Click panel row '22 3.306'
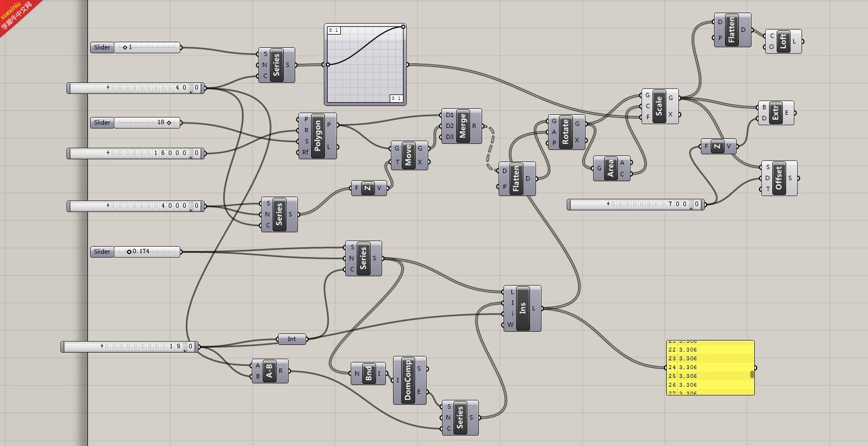 (708, 349)
